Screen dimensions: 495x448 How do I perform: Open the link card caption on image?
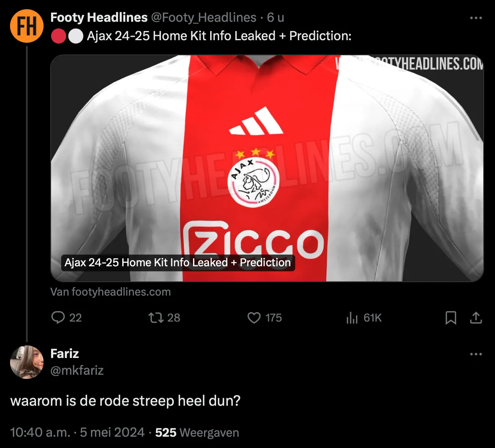pyautogui.click(x=178, y=263)
